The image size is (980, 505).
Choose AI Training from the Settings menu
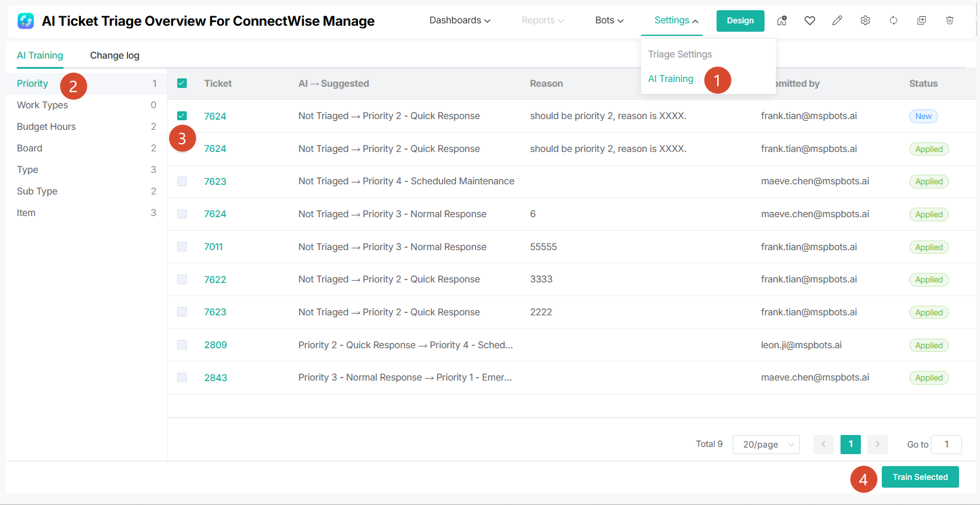(670, 79)
